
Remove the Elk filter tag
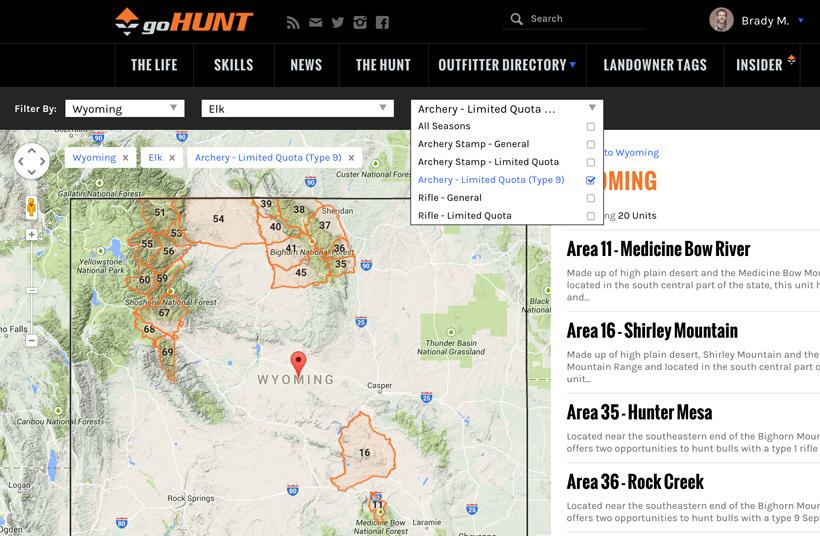[x=172, y=157]
